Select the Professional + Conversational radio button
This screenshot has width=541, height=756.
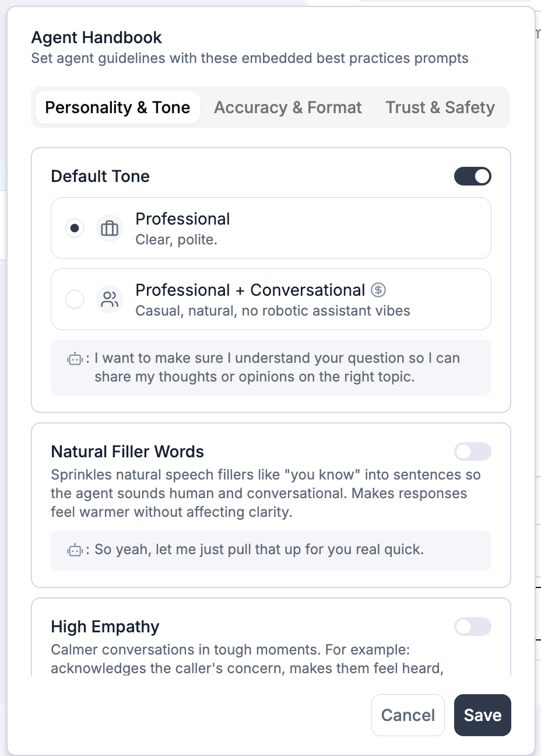coord(75,299)
